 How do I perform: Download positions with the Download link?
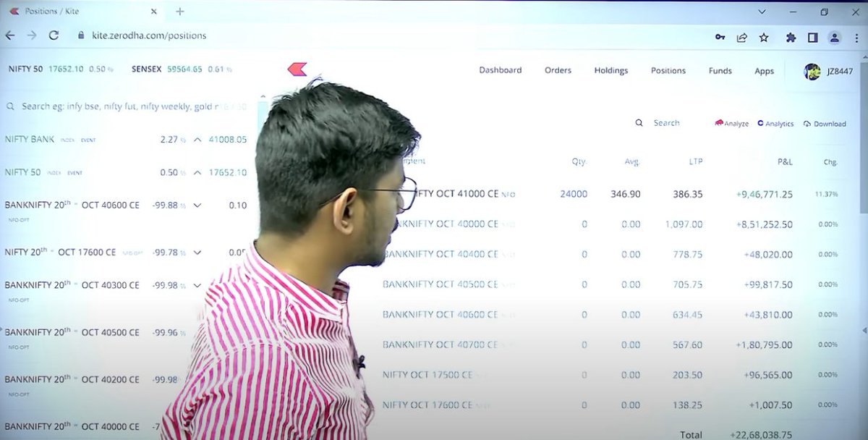pos(825,124)
